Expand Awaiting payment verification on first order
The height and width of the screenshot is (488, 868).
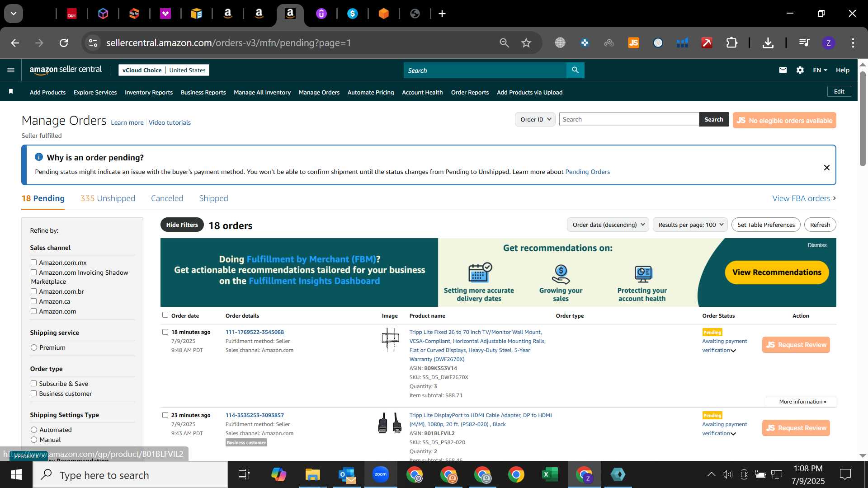click(x=725, y=346)
